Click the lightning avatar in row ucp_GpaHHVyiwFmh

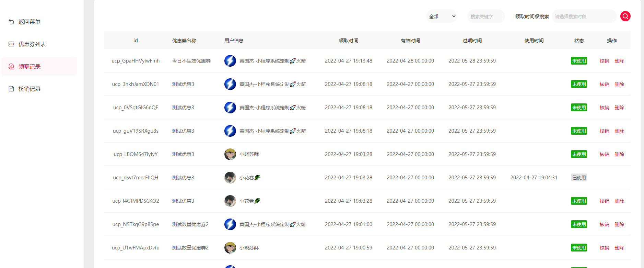230,61
